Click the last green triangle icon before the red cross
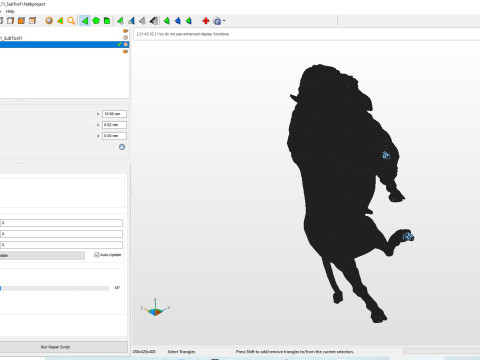480x360 pixels. (189, 21)
